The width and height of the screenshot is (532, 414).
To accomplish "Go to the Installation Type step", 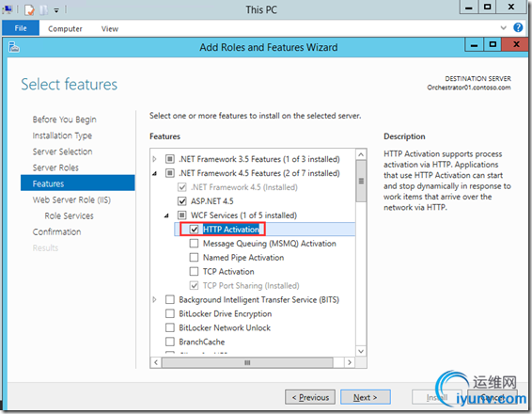I will click(62, 135).
